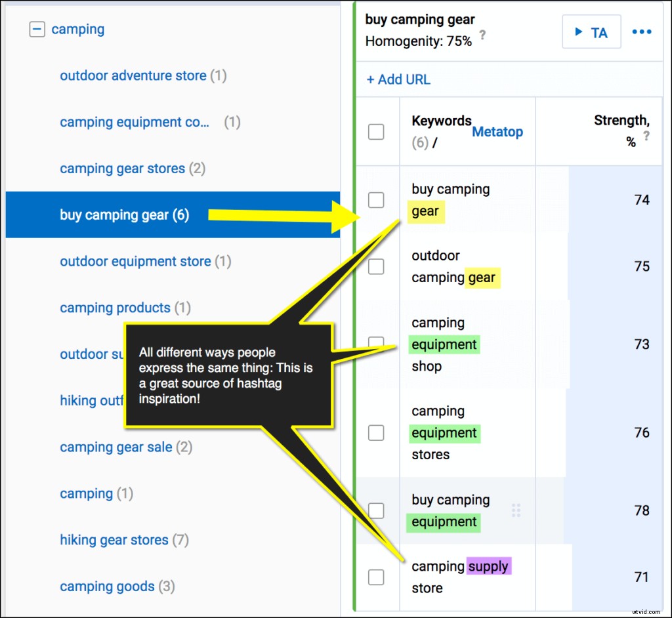Select the camping supply store checkbox
This screenshot has width=672, height=618.
pos(376,577)
